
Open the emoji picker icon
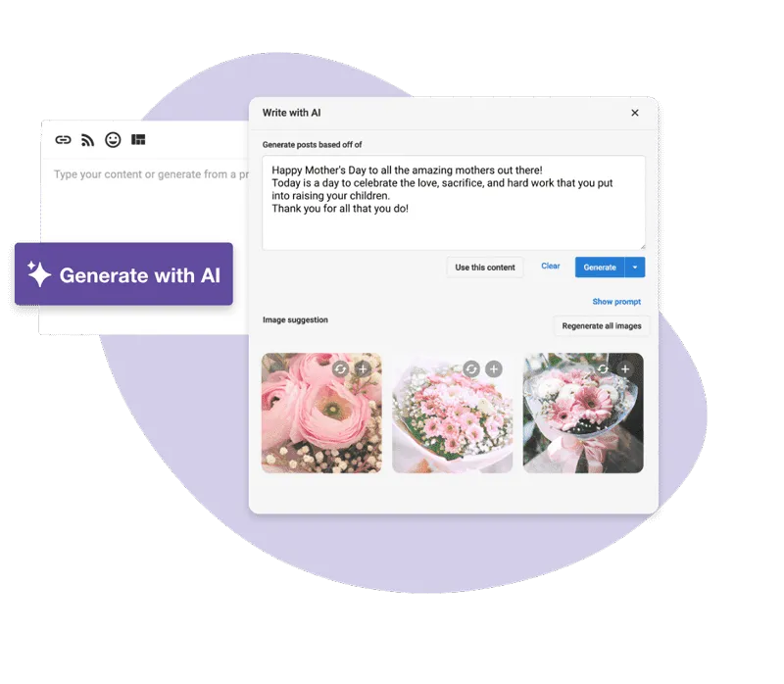(113, 140)
